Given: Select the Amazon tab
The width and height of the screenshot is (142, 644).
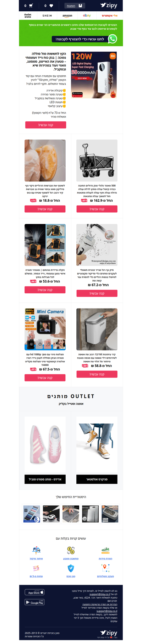Looking at the screenshot, I should coord(67,16).
